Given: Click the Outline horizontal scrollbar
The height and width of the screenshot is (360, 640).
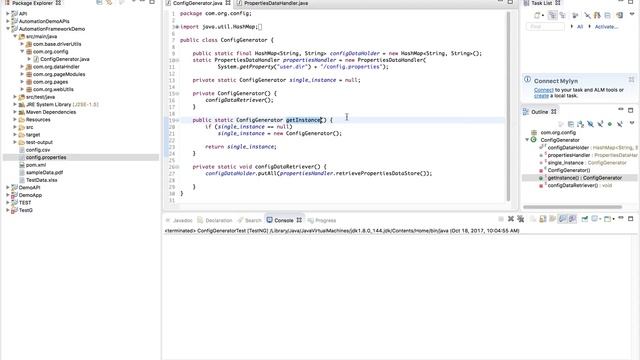Looking at the screenshot, I should (572, 207).
